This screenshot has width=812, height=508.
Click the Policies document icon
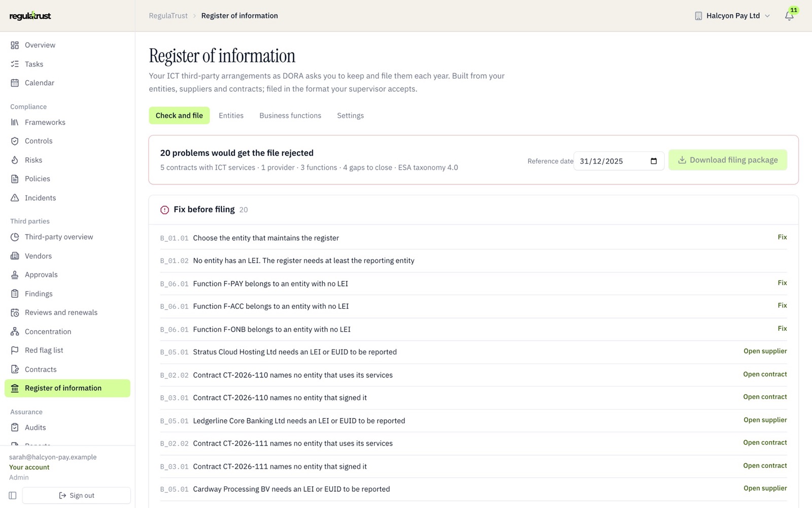pos(15,179)
